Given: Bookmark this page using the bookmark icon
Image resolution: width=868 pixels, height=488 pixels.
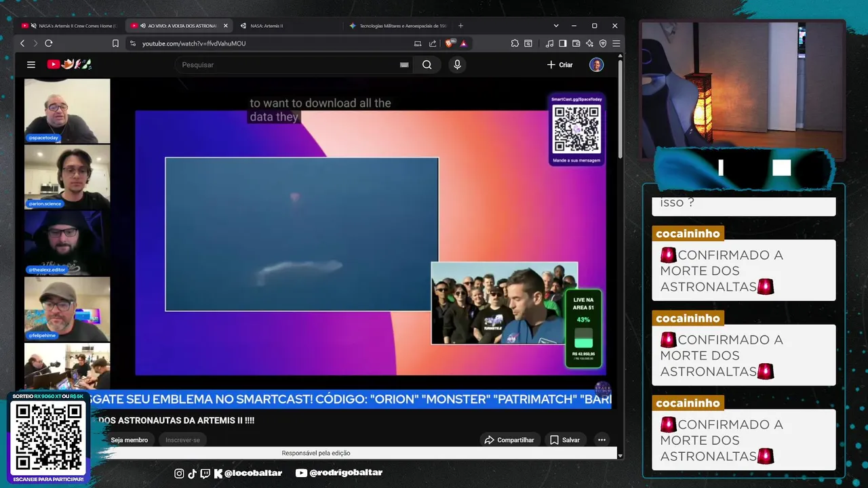Looking at the screenshot, I should pos(115,43).
